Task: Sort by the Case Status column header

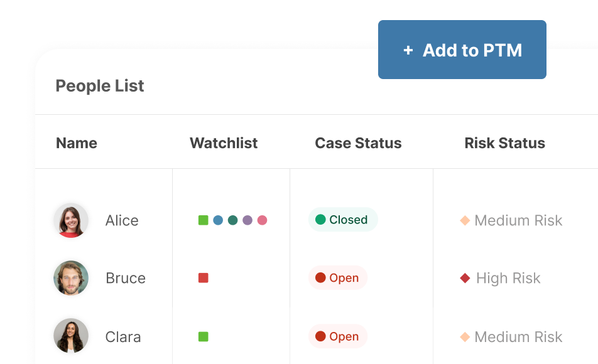Action: click(x=358, y=143)
